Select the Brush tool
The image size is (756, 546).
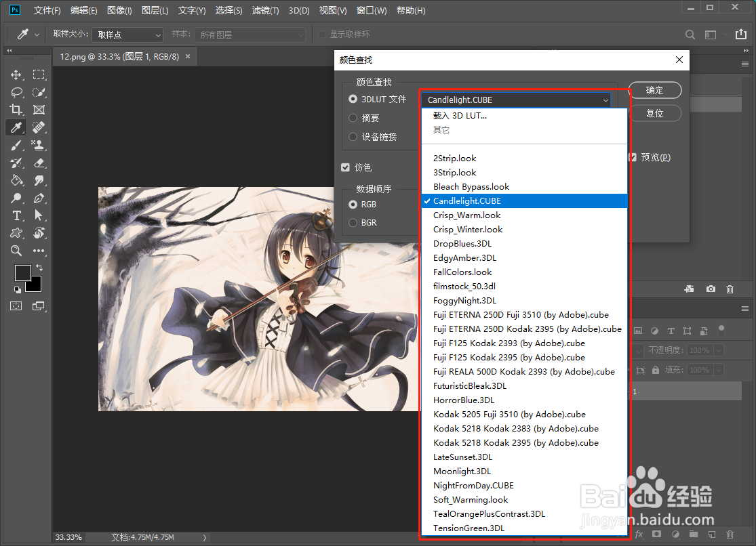16,145
